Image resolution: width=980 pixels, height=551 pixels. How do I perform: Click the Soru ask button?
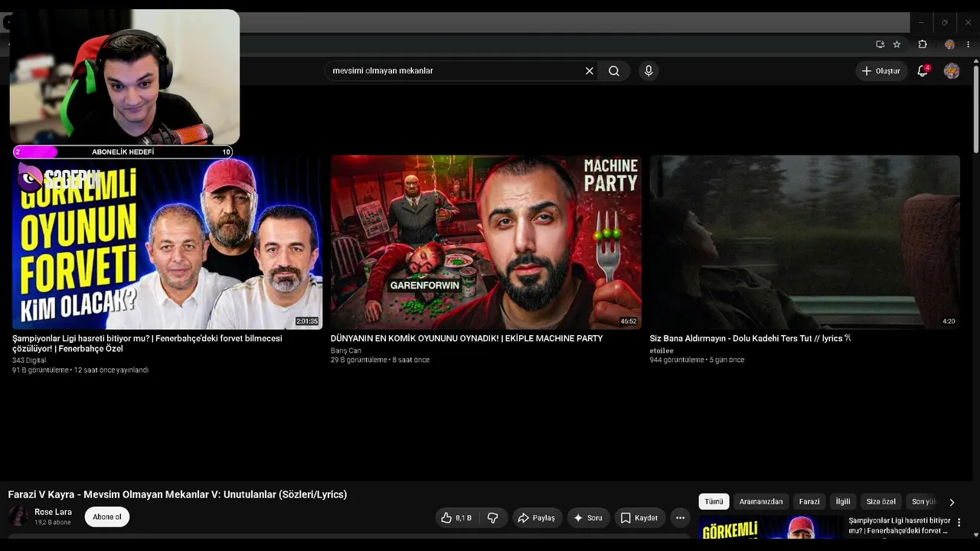588,518
